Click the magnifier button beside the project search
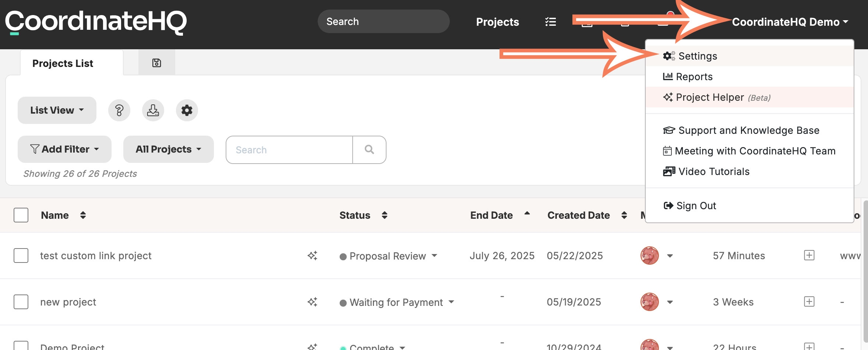868x350 pixels. pyautogui.click(x=369, y=150)
